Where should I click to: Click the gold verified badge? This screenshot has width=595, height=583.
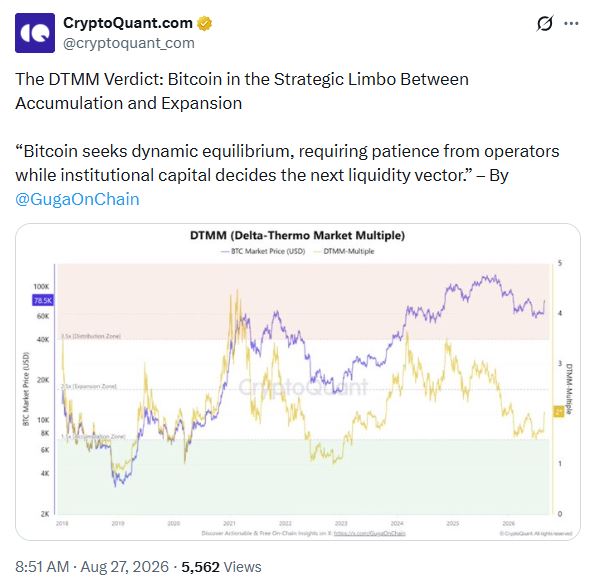tap(205, 24)
